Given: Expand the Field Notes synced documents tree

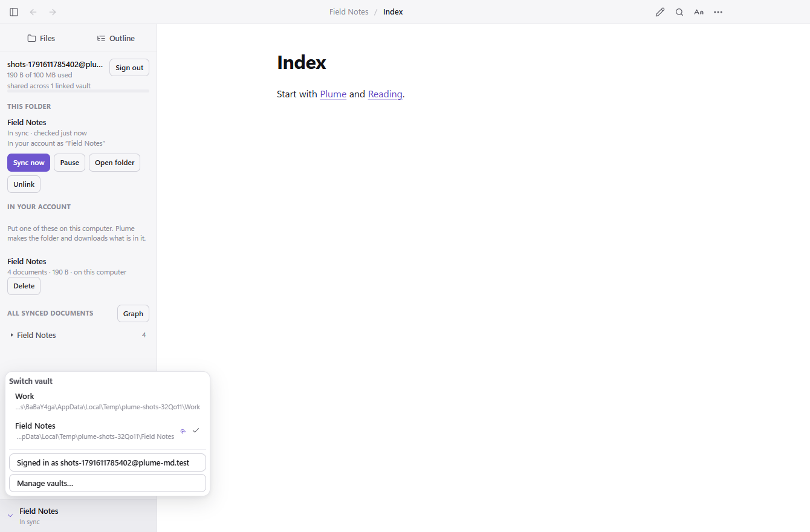Looking at the screenshot, I should click(x=11, y=335).
